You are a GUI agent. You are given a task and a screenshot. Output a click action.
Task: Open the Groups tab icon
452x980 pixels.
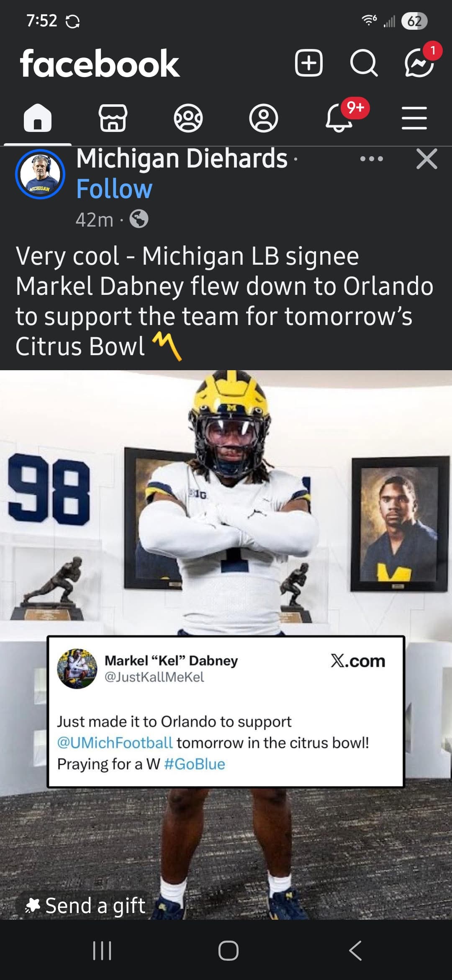pos(188,118)
